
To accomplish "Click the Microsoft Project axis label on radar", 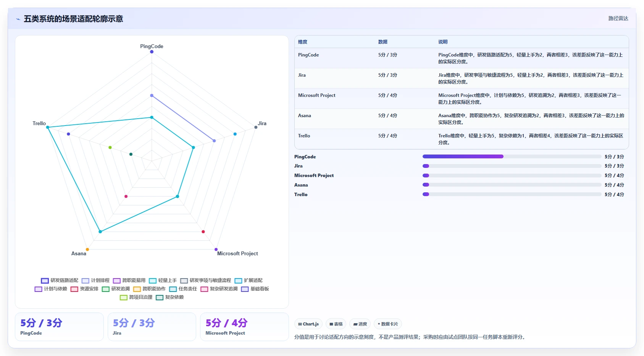I will [x=237, y=253].
